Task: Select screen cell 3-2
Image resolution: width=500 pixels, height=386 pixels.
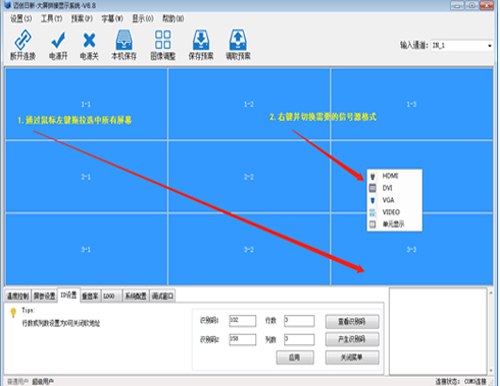Action: [x=249, y=249]
